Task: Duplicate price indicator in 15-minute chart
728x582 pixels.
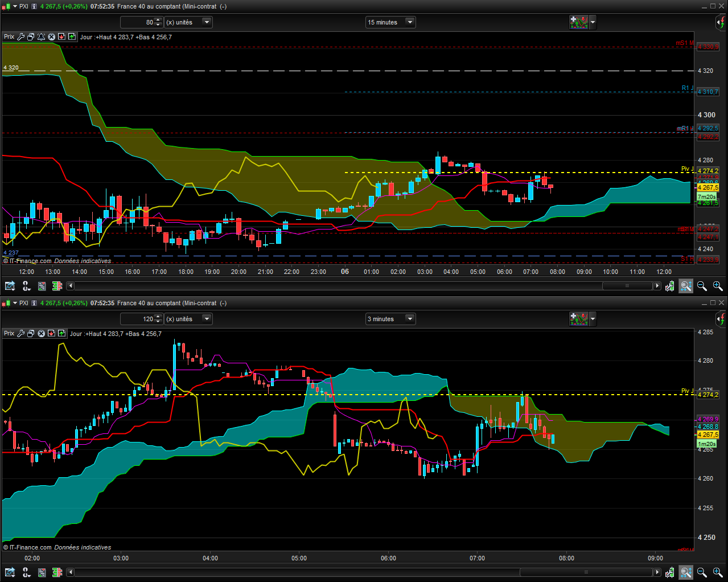Action: tap(31, 37)
